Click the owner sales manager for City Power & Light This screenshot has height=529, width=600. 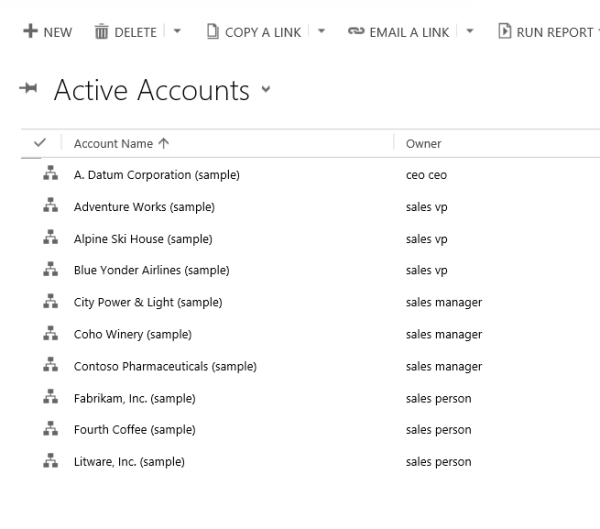(x=443, y=302)
